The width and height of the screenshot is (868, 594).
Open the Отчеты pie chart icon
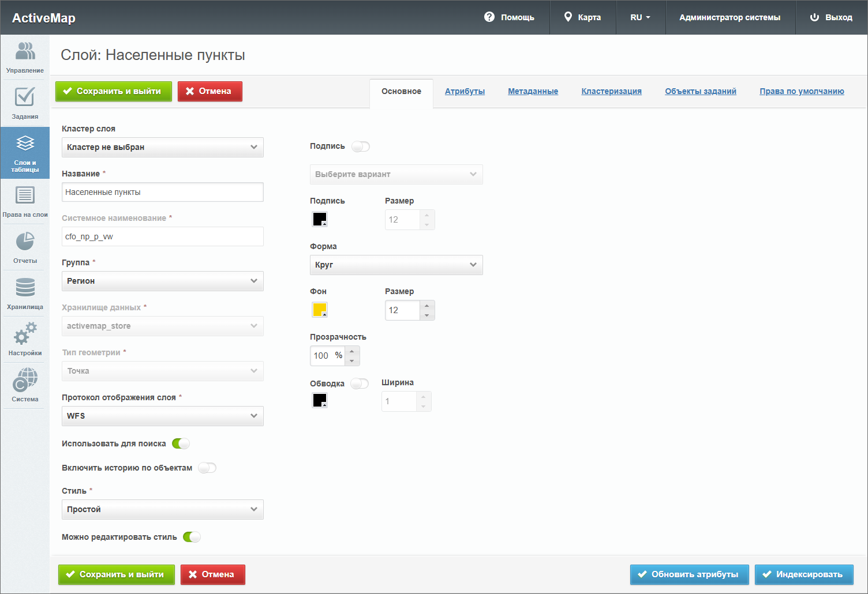[25, 247]
